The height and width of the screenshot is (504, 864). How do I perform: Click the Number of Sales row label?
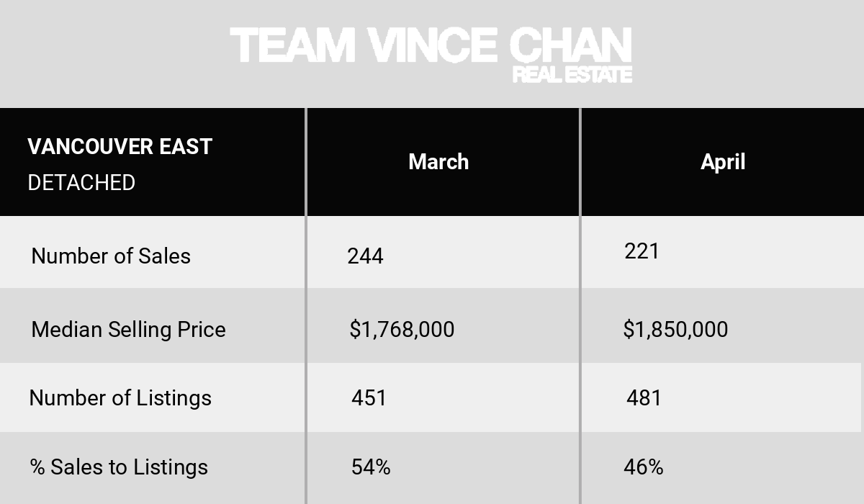click(x=111, y=256)
